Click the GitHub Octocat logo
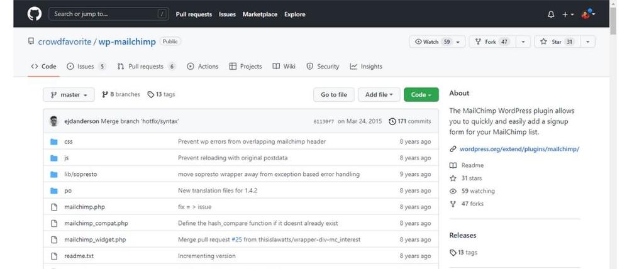The width and height of the screenshot is (644, 269). pos(35,14)
